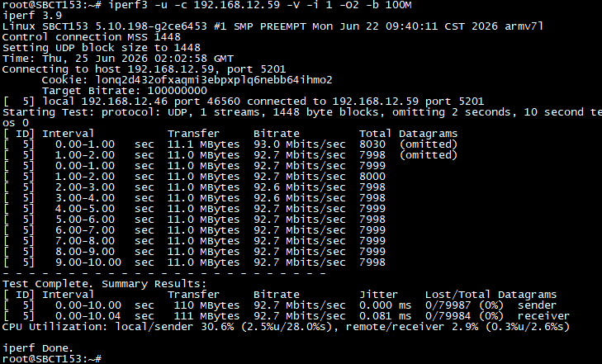Click 'Test Complete. Summary Results:' line
Viewport: 602px width, 364px height.
point(104,284)
